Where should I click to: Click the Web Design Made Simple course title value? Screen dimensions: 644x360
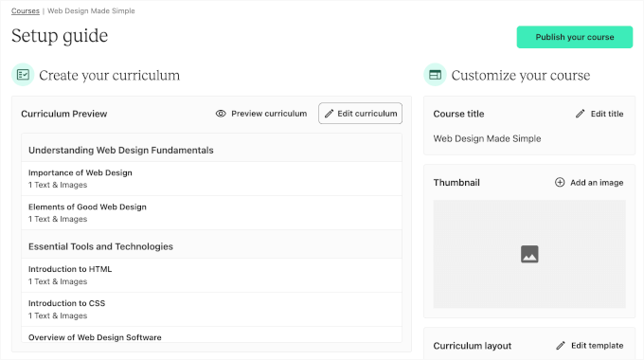[x=487, y=138]
